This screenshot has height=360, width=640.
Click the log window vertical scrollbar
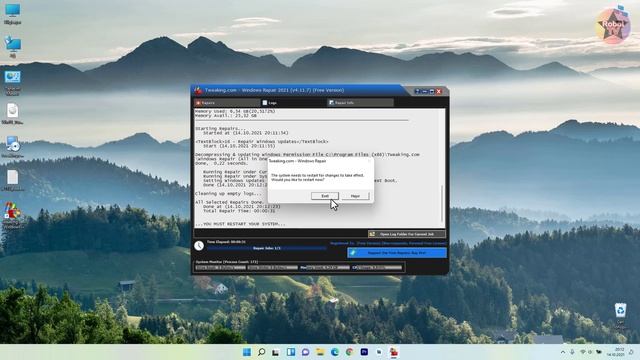(x=442, y=203)
